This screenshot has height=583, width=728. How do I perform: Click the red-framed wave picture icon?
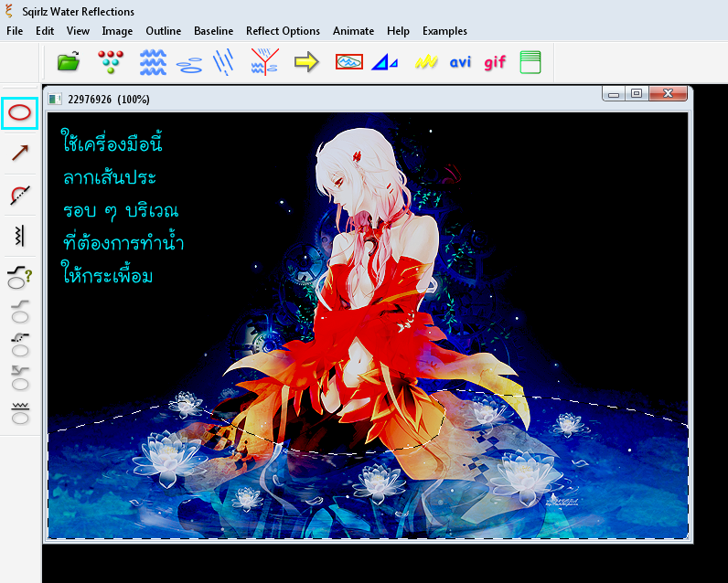point(349,62)
